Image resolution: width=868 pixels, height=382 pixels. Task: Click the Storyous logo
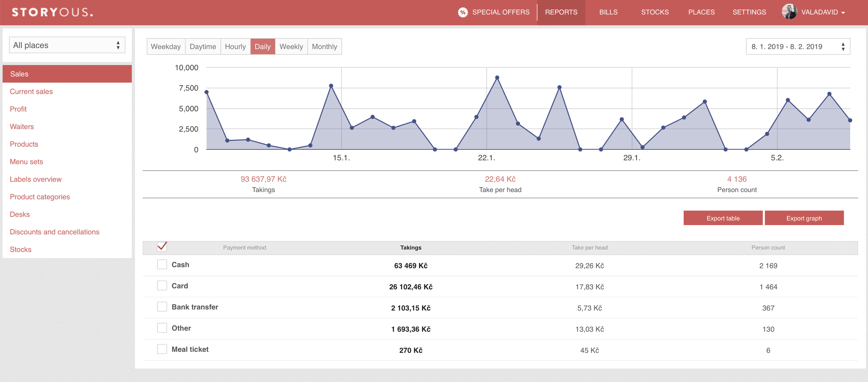coord(52,12)
